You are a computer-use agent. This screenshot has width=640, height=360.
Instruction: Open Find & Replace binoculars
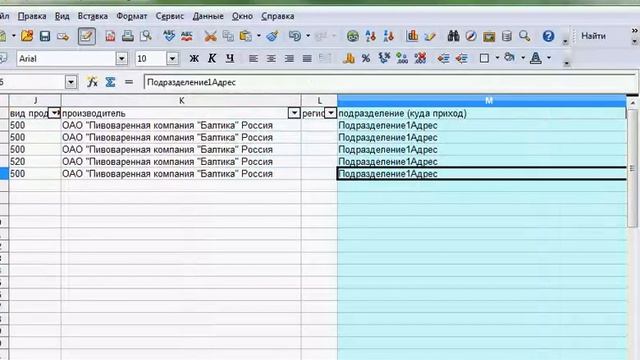click(x=453, y=36)
